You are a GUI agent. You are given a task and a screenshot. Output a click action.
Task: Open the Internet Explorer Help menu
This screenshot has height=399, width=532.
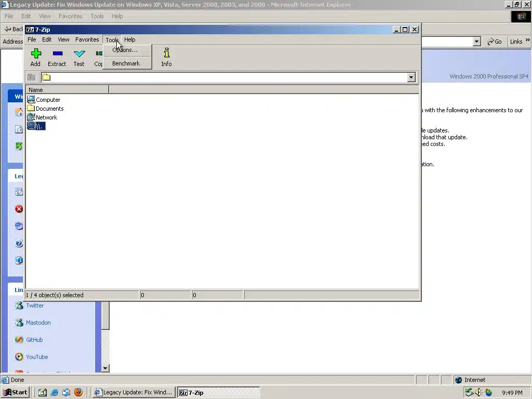(x=117, y=16)
